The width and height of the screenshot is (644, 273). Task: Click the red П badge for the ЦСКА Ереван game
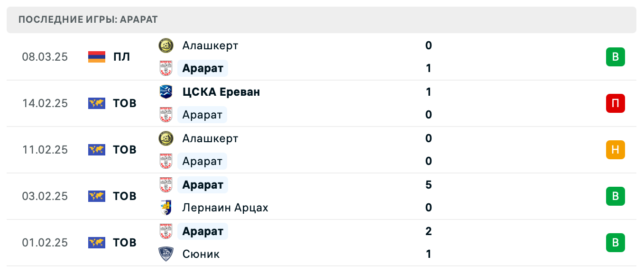[616, 103]
